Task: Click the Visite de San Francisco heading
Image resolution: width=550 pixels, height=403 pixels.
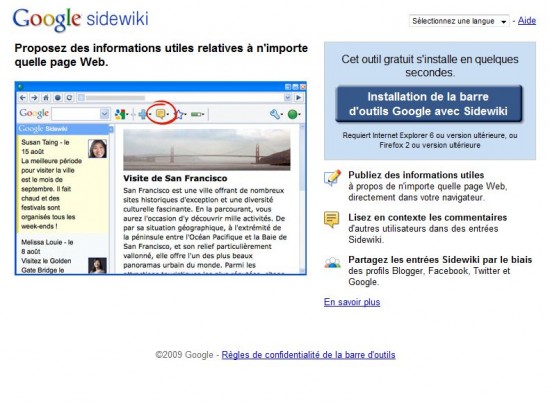Action: pos(175,178)
